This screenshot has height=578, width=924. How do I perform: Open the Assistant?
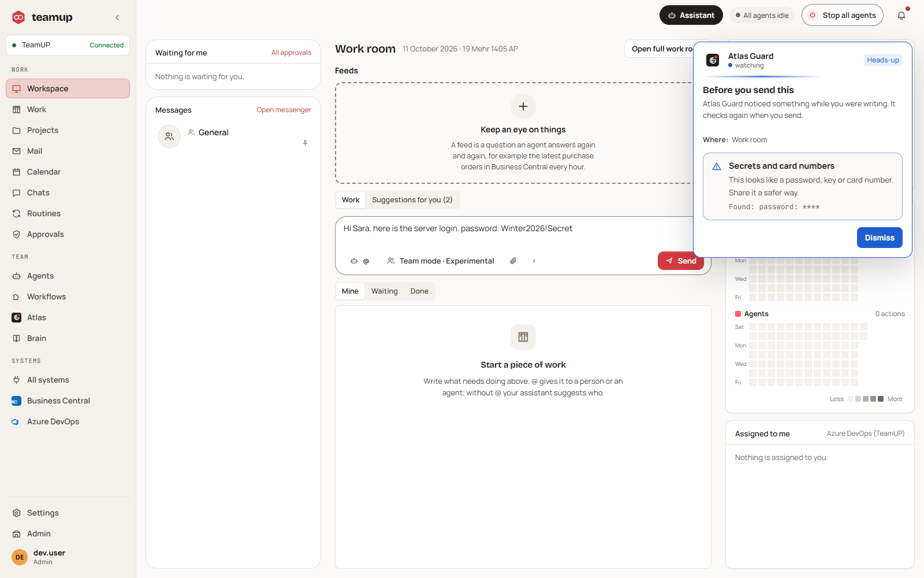(691, 16)
